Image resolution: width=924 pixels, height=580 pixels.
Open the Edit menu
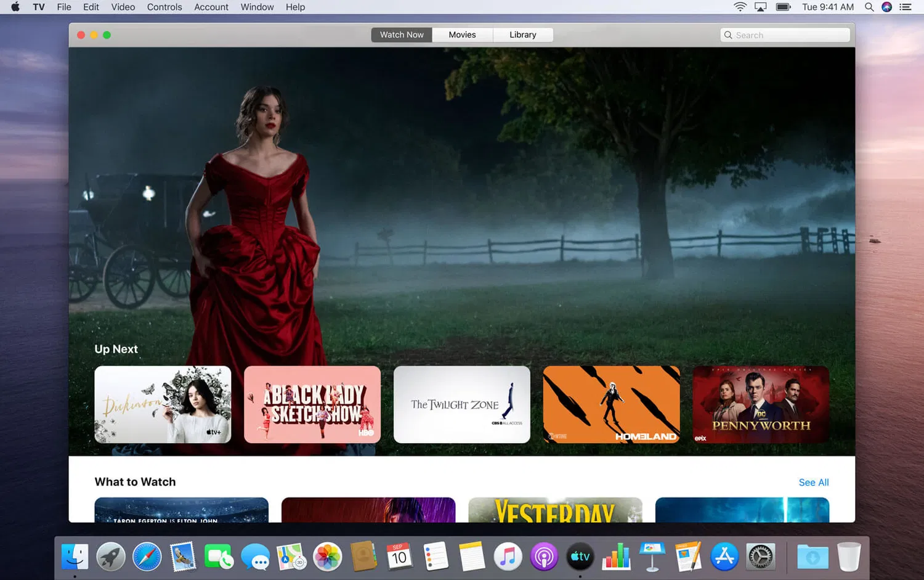pos(91,7)
